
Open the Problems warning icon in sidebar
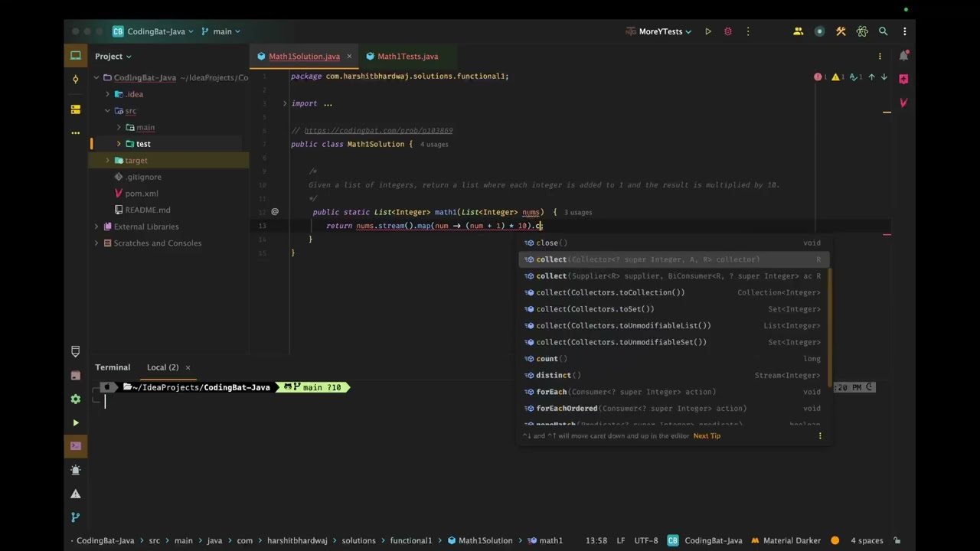(75, 494)
